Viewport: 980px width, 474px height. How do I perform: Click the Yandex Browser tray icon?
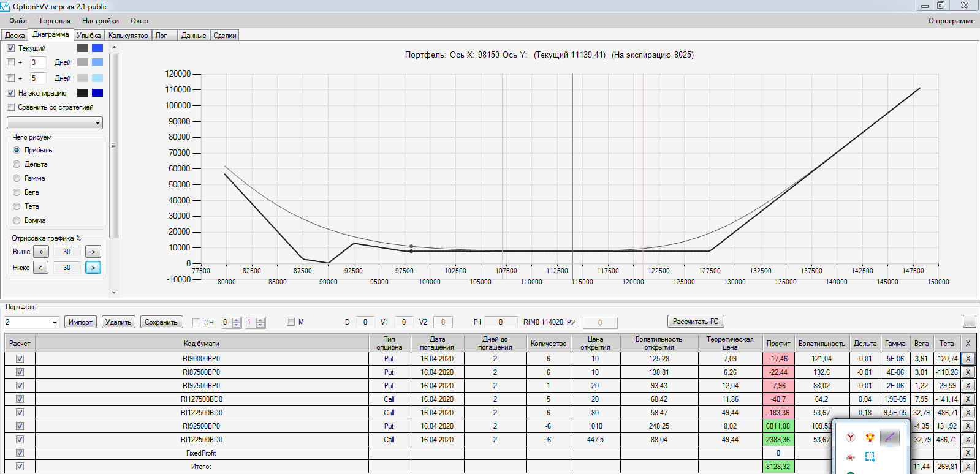[x=851, y=437]
